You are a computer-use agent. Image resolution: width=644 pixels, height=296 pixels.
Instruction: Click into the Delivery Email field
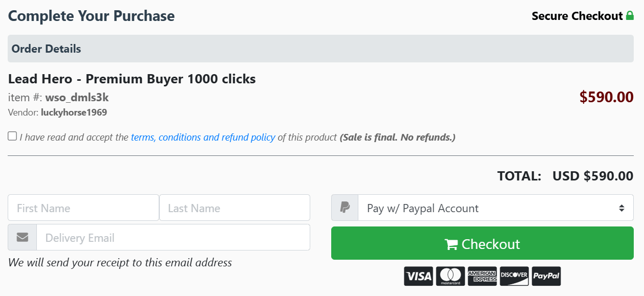coord(173,237)
